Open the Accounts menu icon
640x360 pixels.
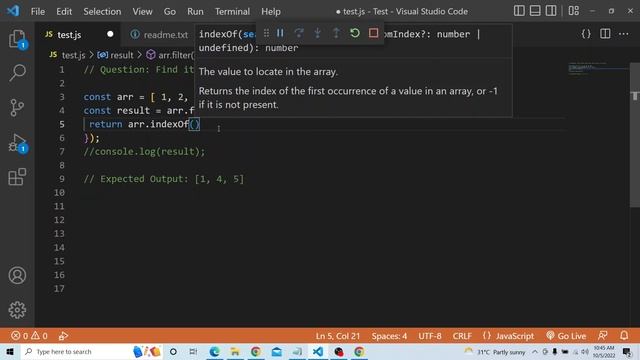pyautogui.click(x=17, y=276)
